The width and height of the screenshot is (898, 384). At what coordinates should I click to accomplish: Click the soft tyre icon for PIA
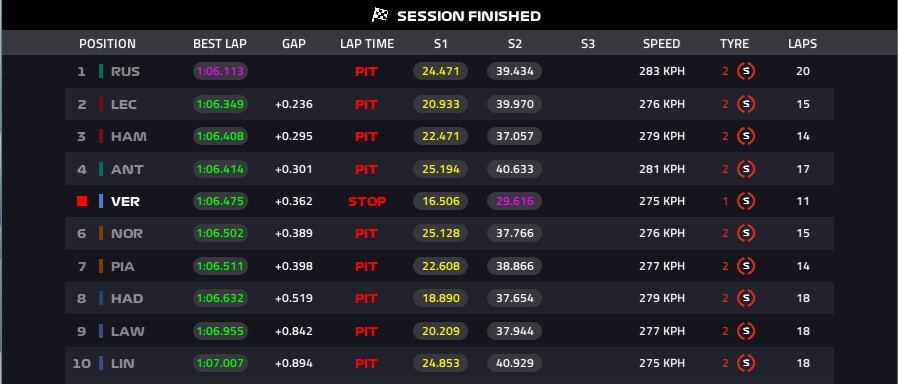[x=746, y=266]
